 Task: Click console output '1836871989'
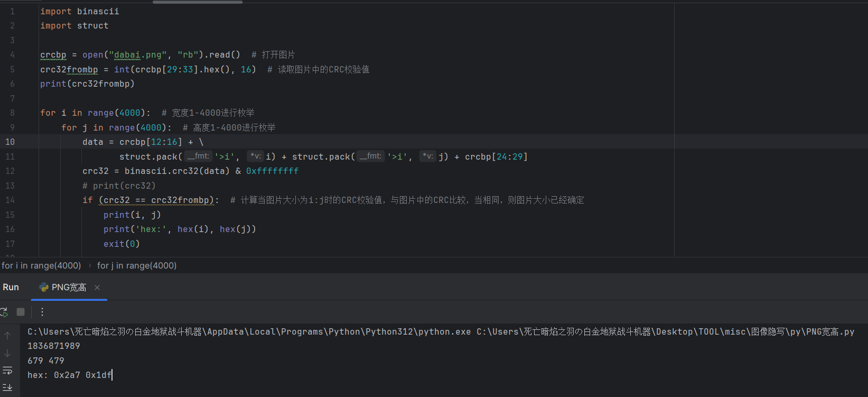click(54, 346)
